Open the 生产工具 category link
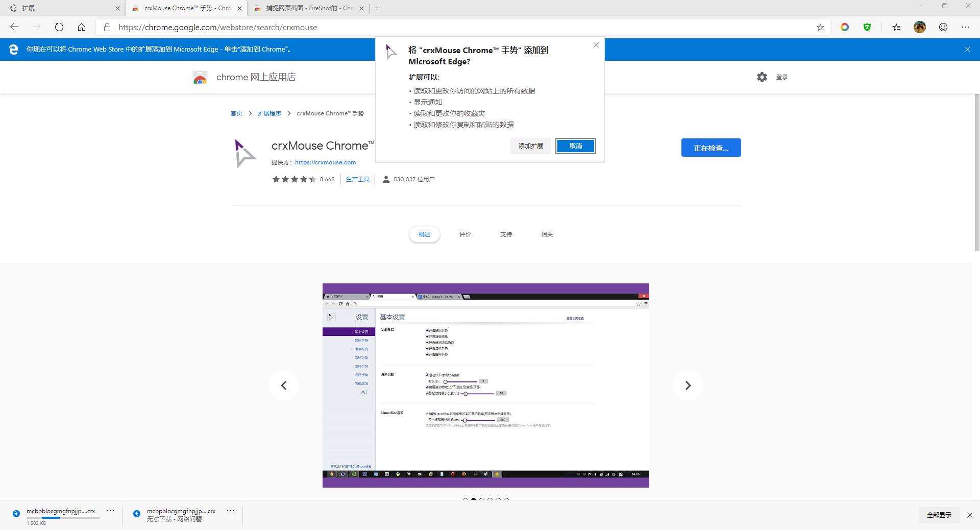The height and width of the screenshot is (530, 980). click(358, 179)
